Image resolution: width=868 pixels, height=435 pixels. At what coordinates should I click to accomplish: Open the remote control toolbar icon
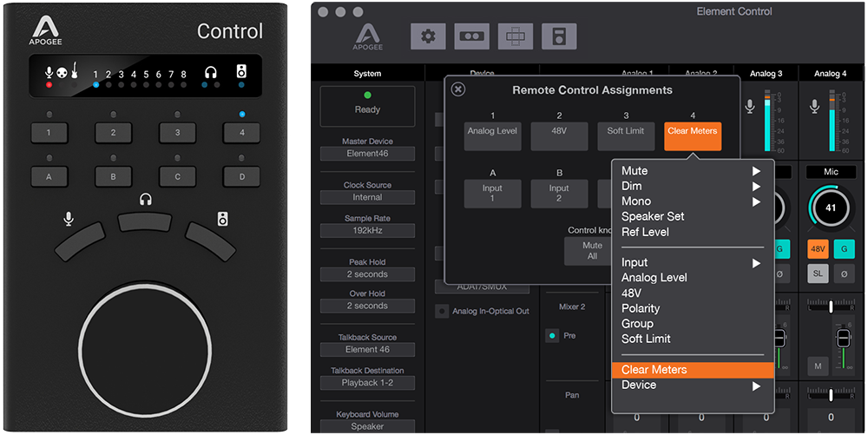558,36
